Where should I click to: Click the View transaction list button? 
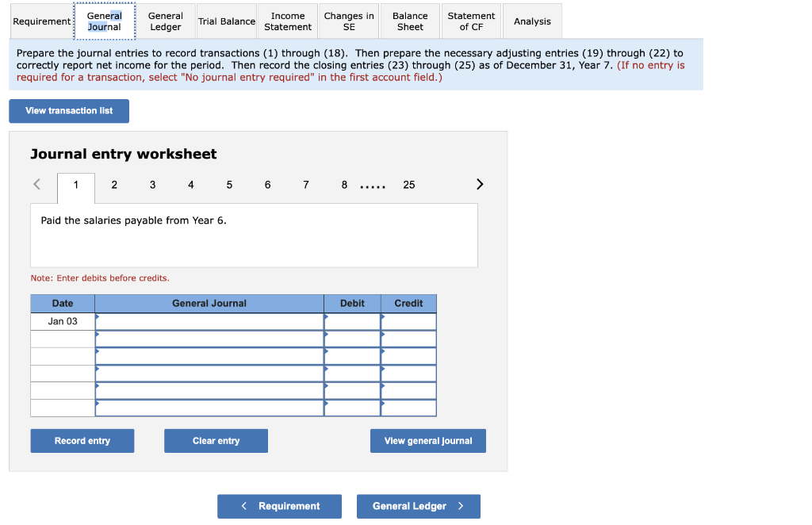point(68,111)
